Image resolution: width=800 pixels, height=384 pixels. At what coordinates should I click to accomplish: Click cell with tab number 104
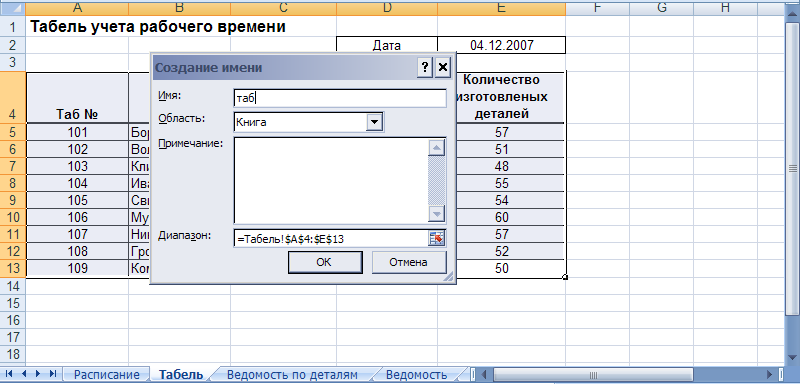click(x=77, y=183)
